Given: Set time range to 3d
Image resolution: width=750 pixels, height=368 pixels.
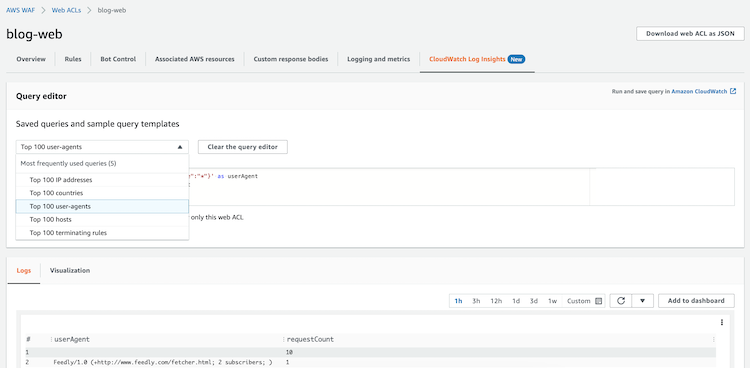Looking at the screenshot, I should 534,301.
